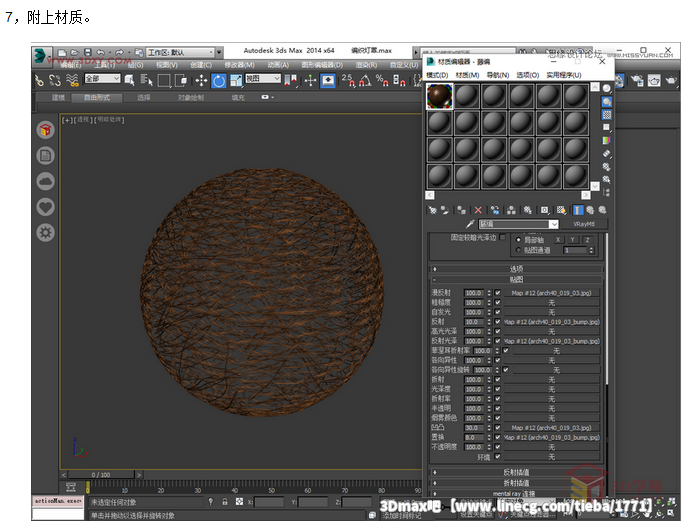Click the video color check icon
This screenshot has width=692, height=525.
[607, 141]
